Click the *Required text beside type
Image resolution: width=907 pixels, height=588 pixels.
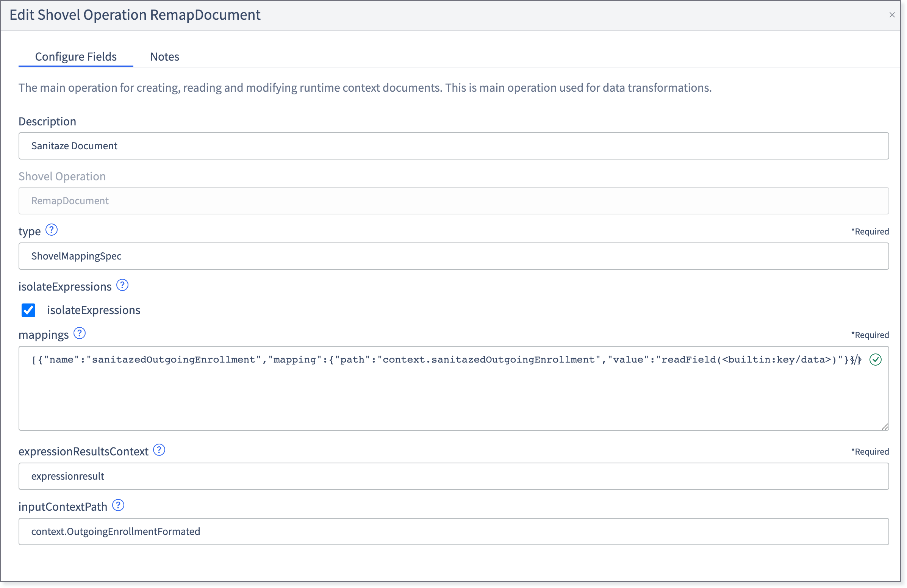(870, 231)
